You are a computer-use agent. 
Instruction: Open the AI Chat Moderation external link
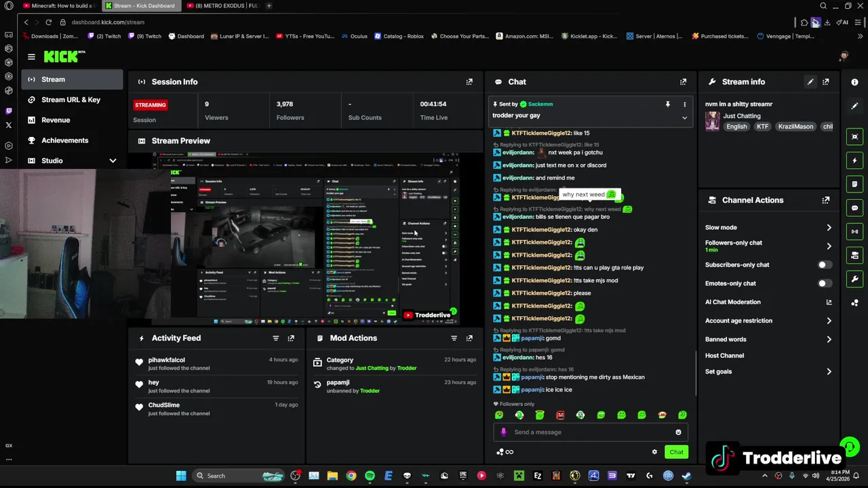(829, 302)
